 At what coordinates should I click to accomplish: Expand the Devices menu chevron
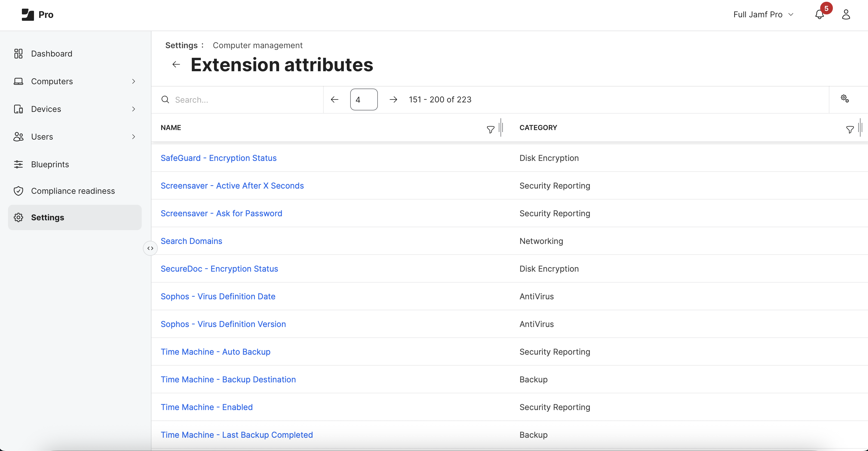133,109
